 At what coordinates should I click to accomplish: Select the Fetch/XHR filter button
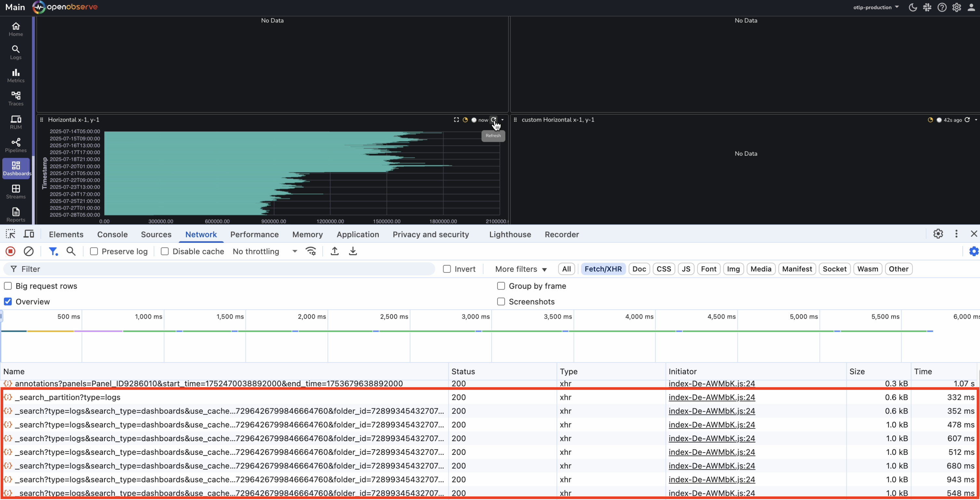click(603, 269)
